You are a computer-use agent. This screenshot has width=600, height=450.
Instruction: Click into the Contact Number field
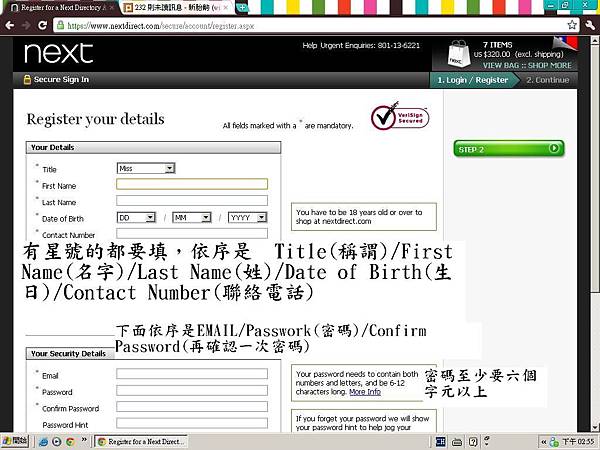coord(192,233)
